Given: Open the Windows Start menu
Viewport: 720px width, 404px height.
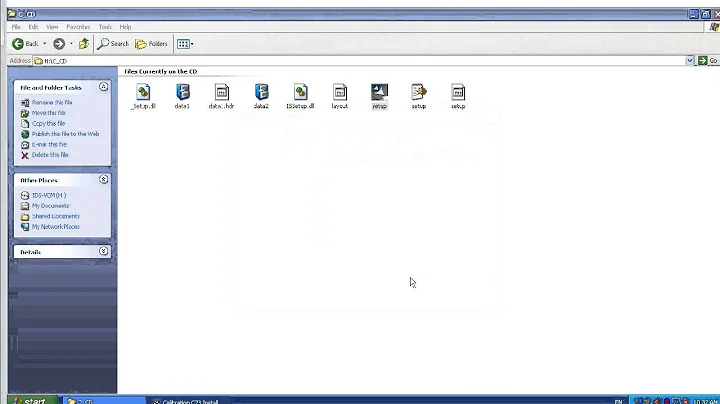Looking at the screenshot, I should pyautogui.click(x=33, y=400).
